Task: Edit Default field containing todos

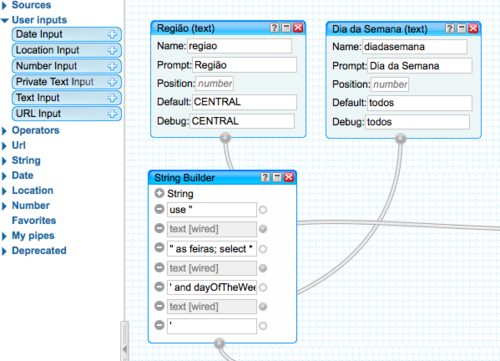Action: 420,103
